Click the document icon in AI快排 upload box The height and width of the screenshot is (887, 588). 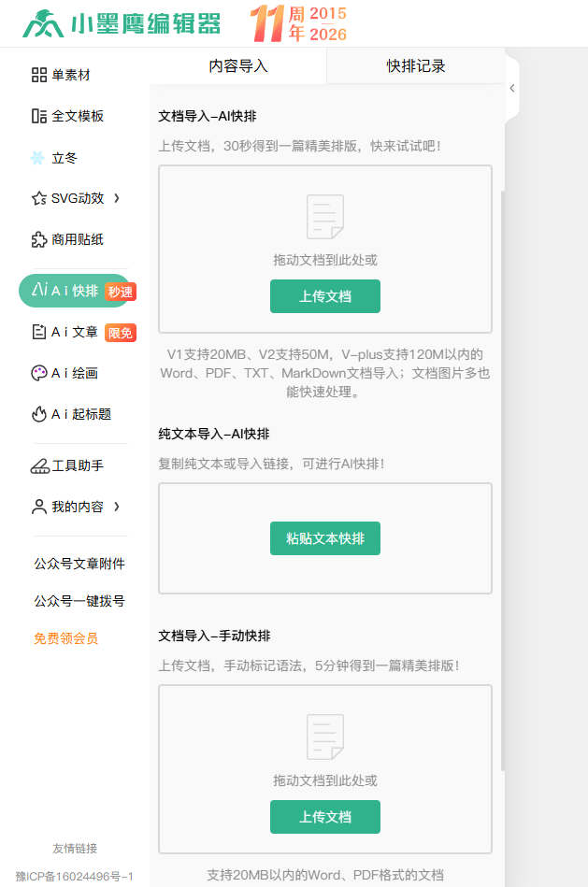pyautogui.click(x=324, y=217)
